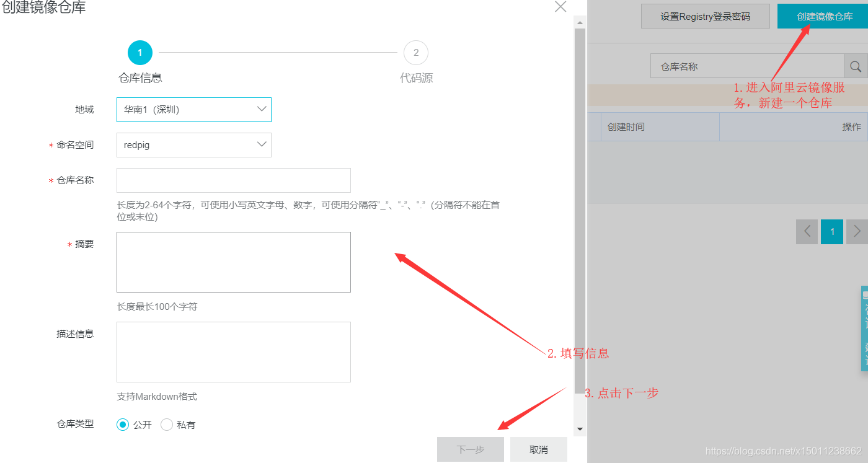Click the dialog scrollbar down arrow
This screenshot has width=868, height=463.
click(580, 429)
